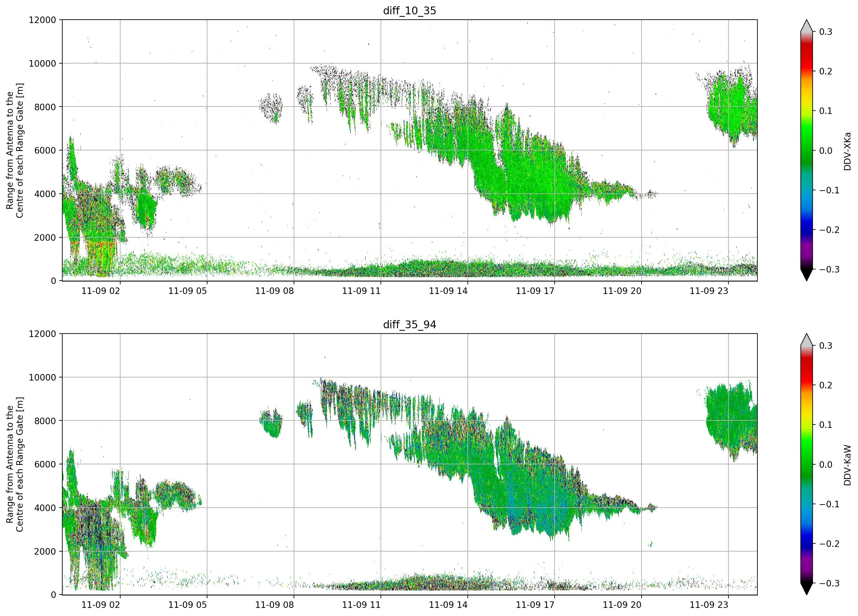Click the 4000 y-tick in diff_35_94 plot

(x=45, y=508)
